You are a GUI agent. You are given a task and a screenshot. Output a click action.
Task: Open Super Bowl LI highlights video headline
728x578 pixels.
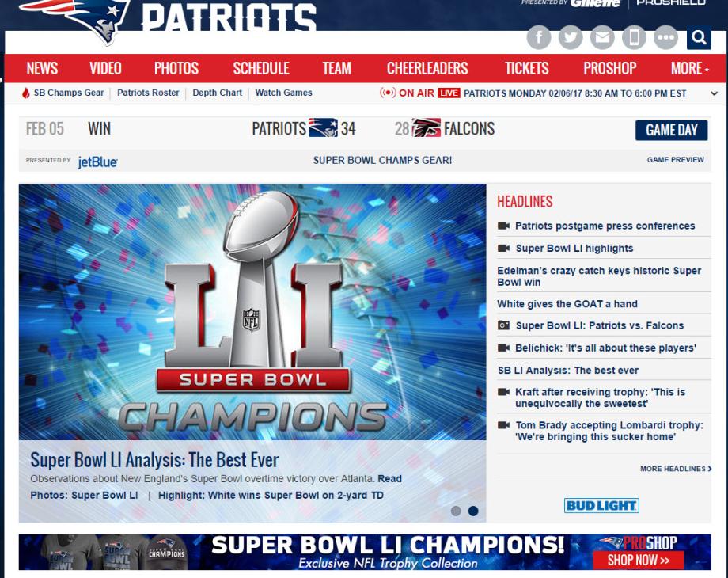pyautogui.click(x=574, y=248)
